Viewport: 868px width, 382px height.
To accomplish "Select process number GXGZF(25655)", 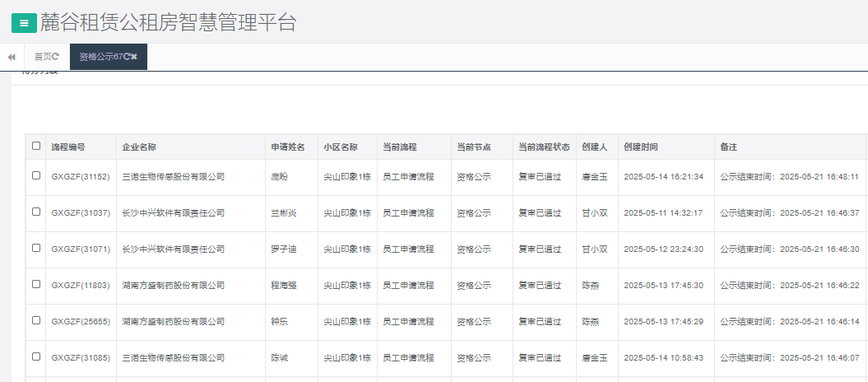I will click(81, 322).
